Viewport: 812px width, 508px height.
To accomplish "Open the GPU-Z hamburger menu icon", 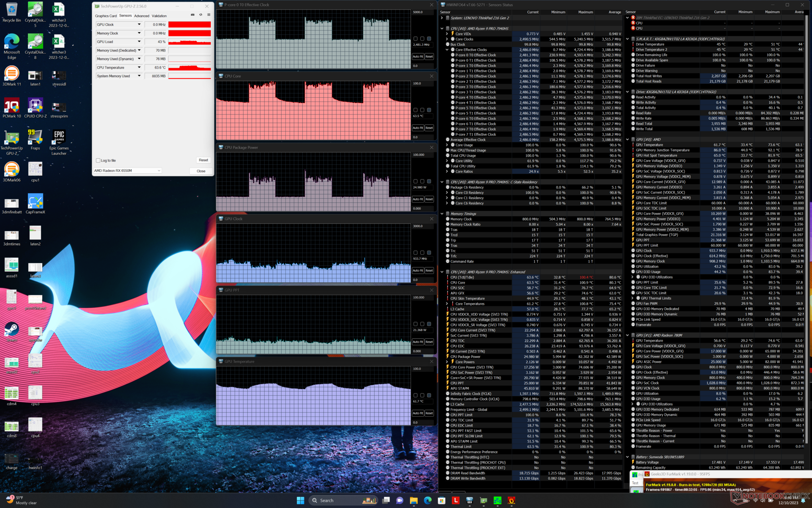I will (x=208, y=15).
